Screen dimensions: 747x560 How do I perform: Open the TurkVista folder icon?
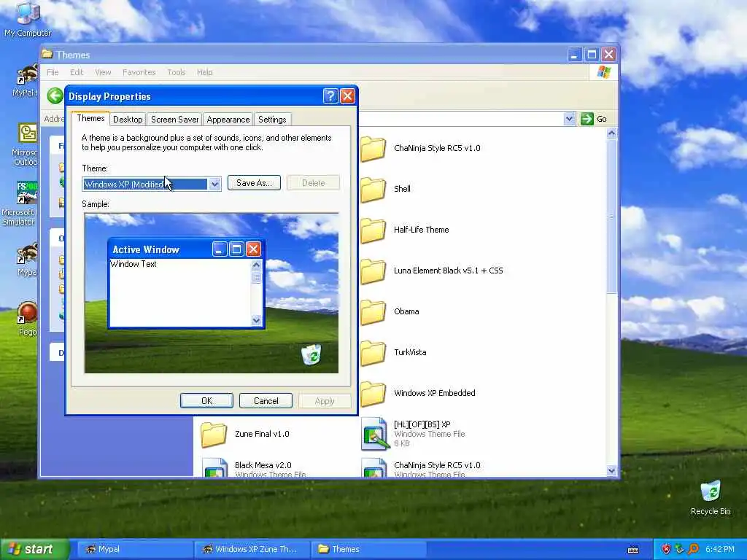point(373,354)
